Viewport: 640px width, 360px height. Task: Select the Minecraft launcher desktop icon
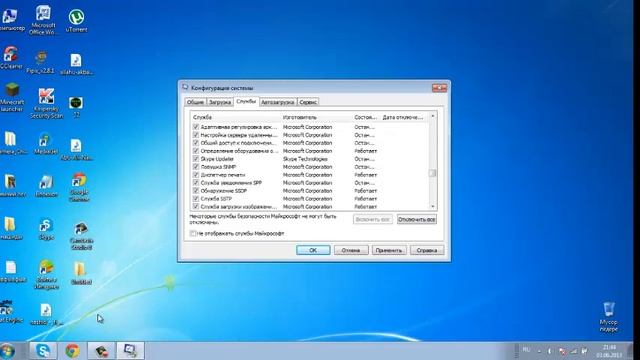[x=12, y=97]
